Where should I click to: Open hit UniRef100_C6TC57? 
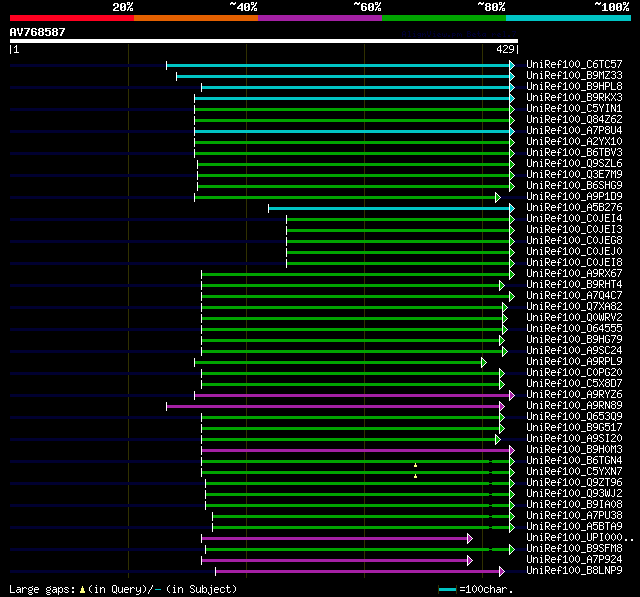(574, 64)
